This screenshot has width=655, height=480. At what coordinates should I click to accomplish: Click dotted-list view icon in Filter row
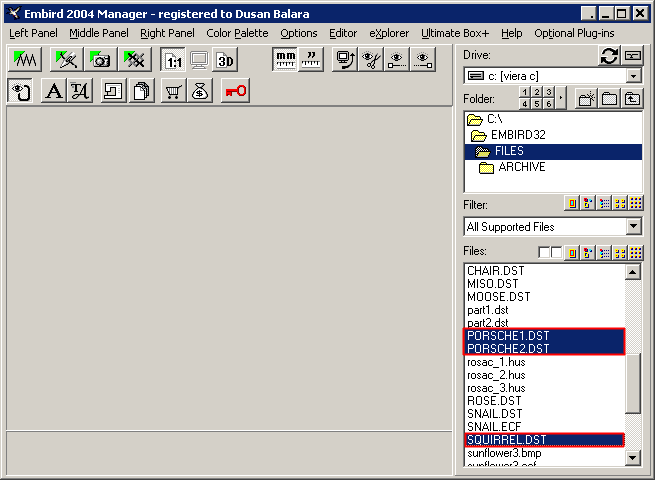[x=604, y=203]
